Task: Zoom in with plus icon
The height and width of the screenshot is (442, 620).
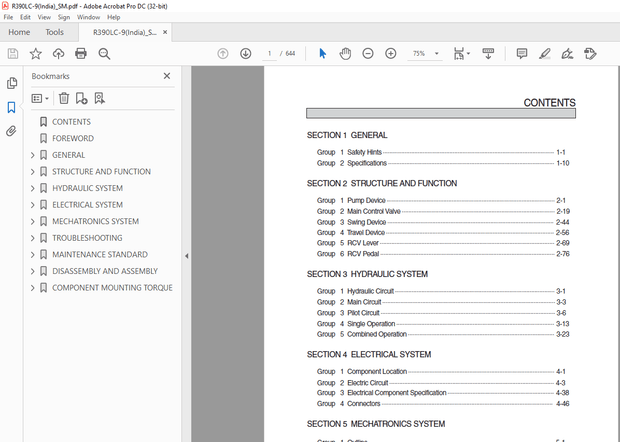Action: [x=391, y=53]
